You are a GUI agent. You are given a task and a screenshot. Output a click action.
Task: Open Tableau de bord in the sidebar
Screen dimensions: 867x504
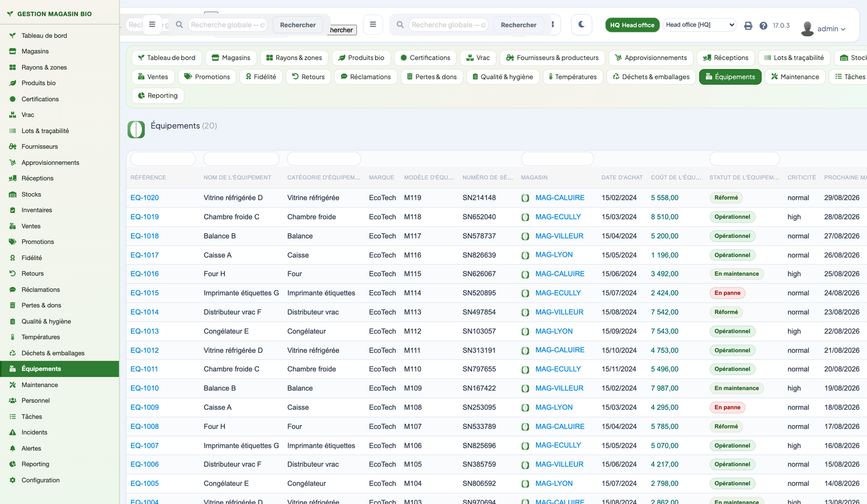click(x=60, y=35)
